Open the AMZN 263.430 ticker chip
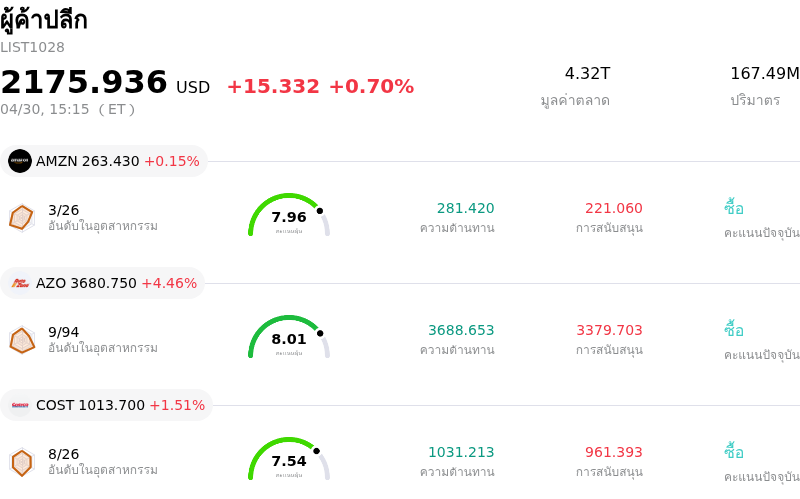Viewport: 800px width, 499px height. pyautogui.click(x=104, y=161)
